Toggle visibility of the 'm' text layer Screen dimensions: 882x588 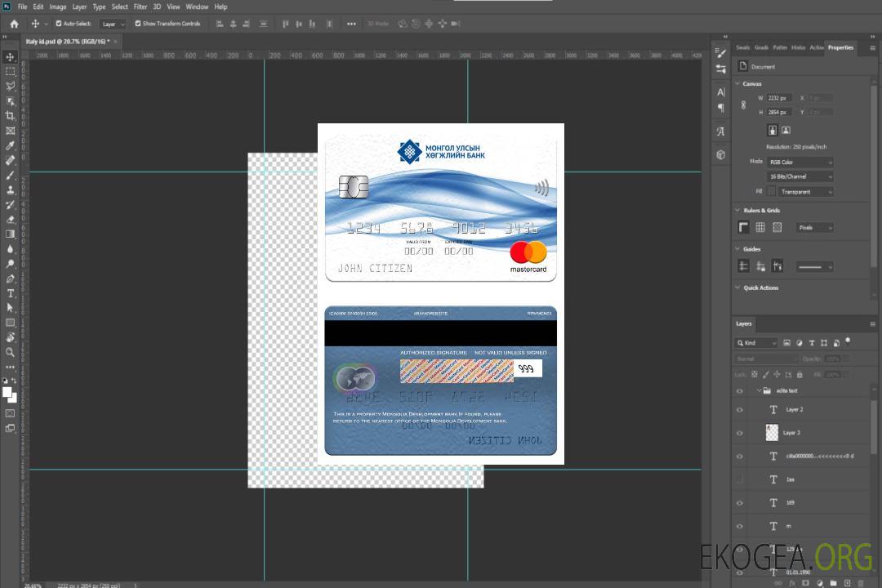pyautogui.click(x=740, y=527)
